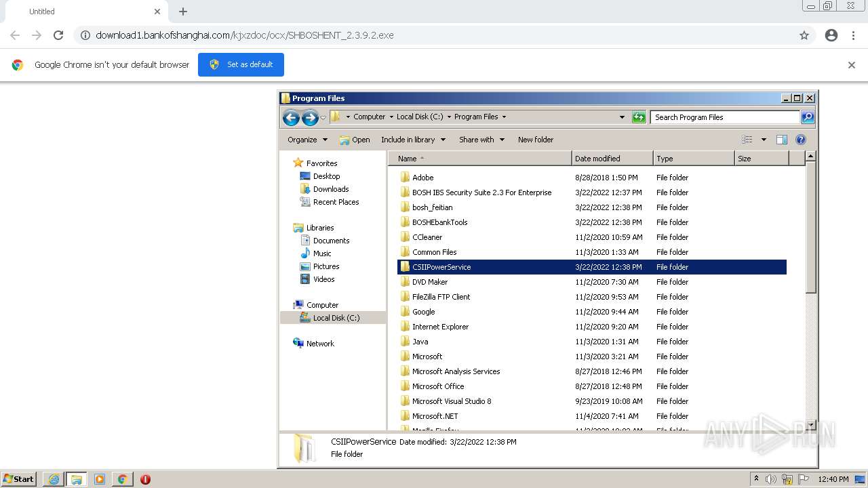Expand dropdown after Program Files breadcrumb
Screen dimensions: 868x488
tap(504, 117)
